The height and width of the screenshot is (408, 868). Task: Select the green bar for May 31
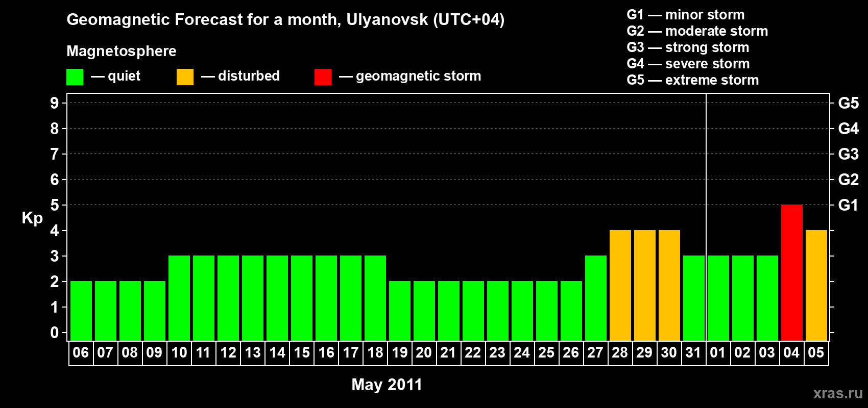(694, 298)
